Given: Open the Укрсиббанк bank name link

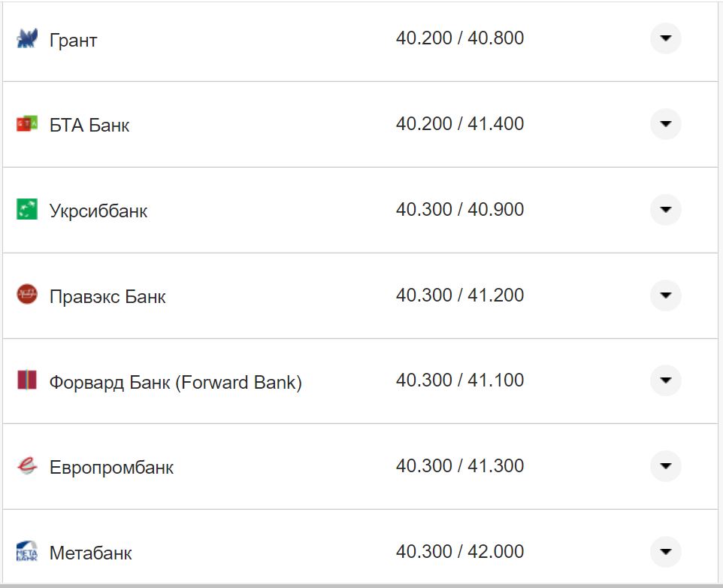Looking at the screenshot, I should [98, 211].
